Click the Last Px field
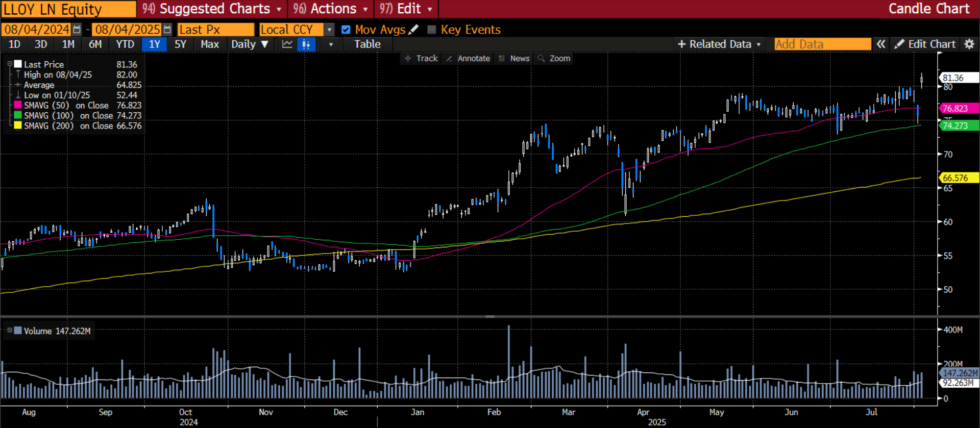 215,30
